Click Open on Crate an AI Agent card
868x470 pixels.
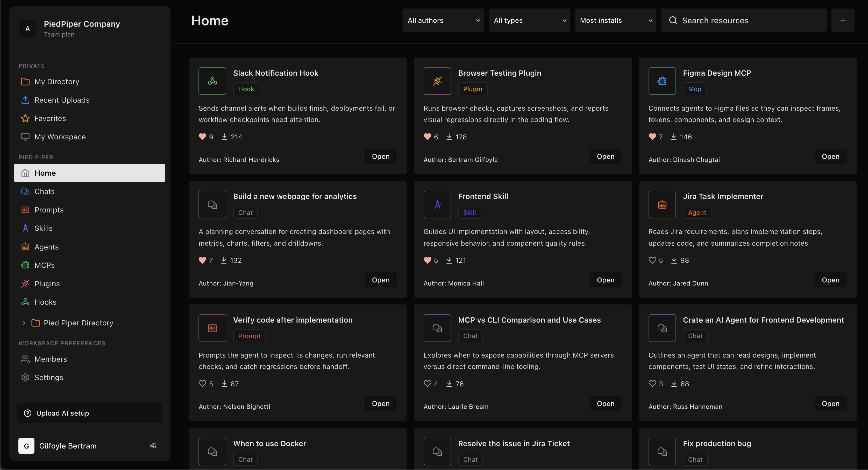[830, 404]
